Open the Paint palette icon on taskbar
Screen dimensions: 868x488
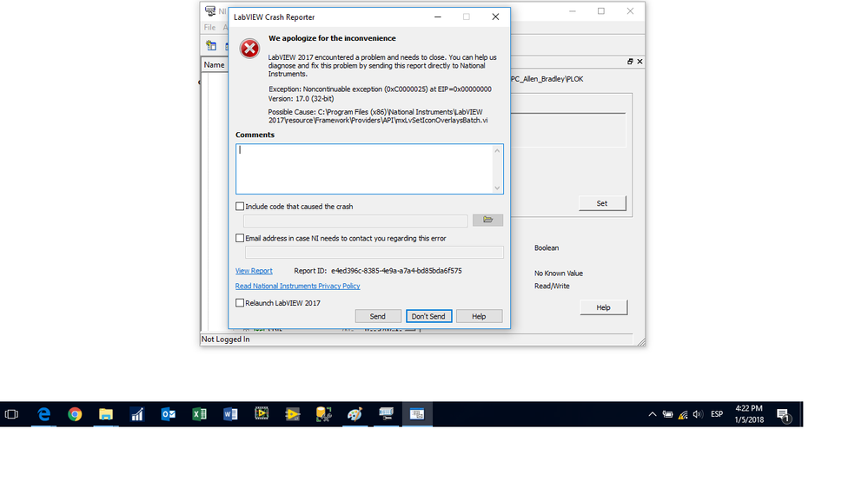tap(354, 414)
